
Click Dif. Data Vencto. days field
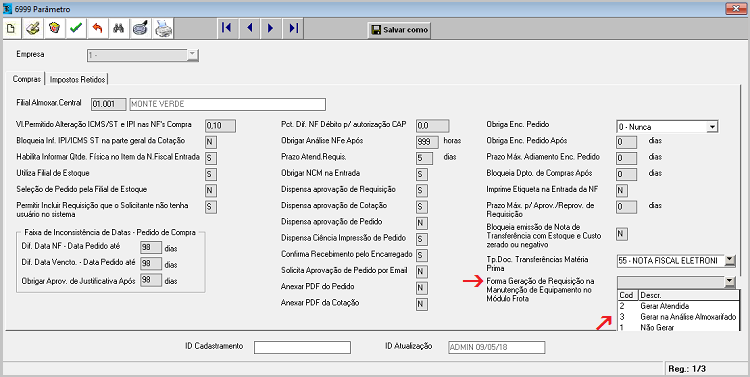pos(151,264)
